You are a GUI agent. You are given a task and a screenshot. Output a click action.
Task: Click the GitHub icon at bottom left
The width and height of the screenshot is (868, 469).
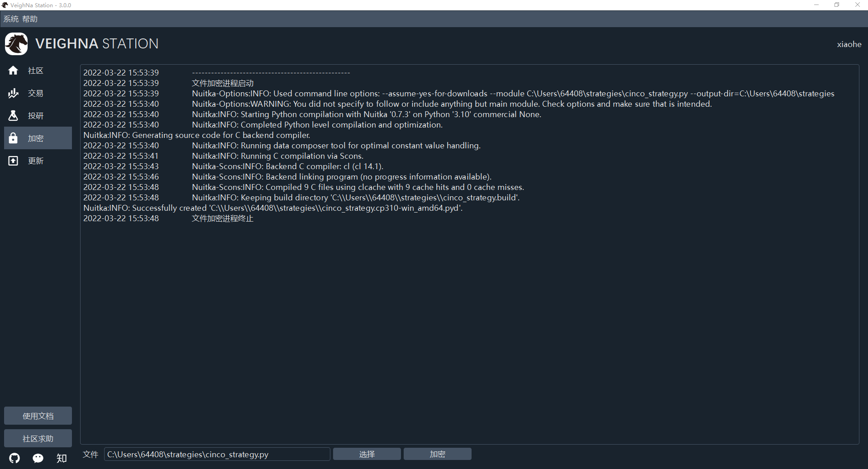coord(14,458)
